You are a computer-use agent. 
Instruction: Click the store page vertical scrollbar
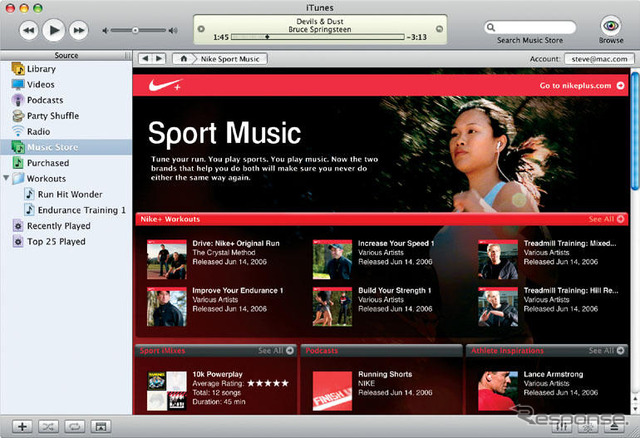tap(635, 131)
